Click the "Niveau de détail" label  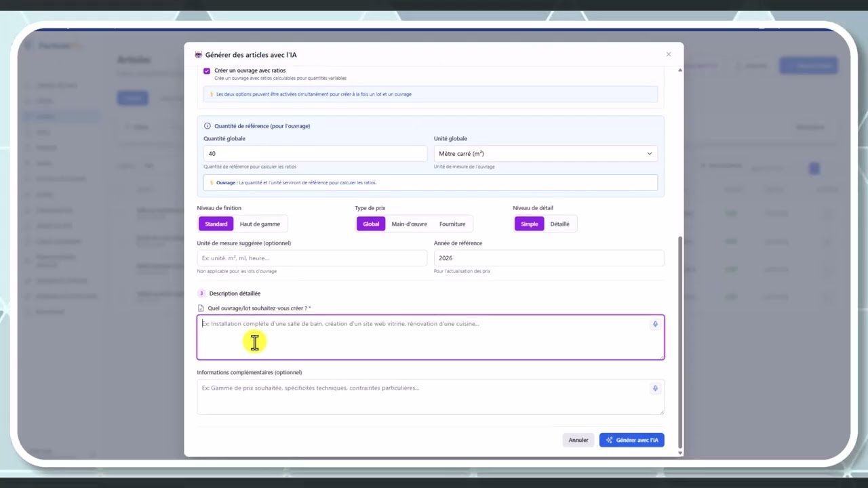533,208
